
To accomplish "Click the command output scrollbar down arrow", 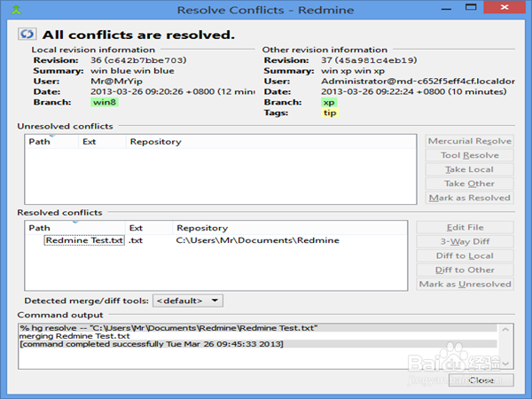I will pos(505,364).
